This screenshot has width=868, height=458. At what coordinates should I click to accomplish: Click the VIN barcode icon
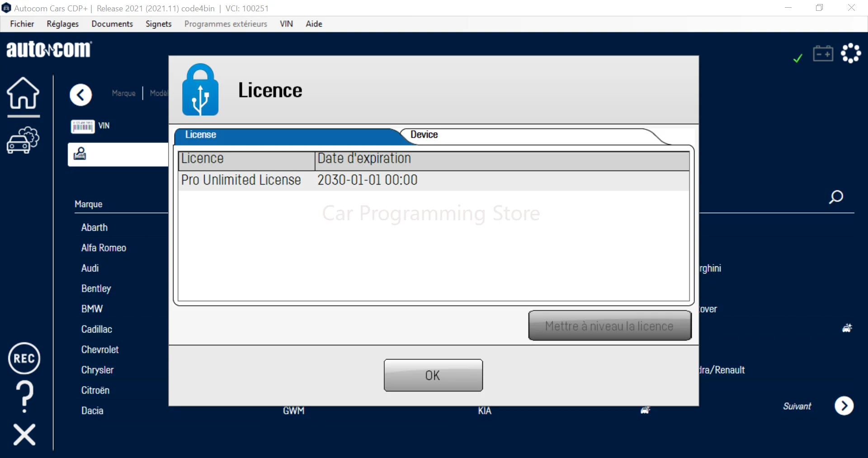coord(82,126)
